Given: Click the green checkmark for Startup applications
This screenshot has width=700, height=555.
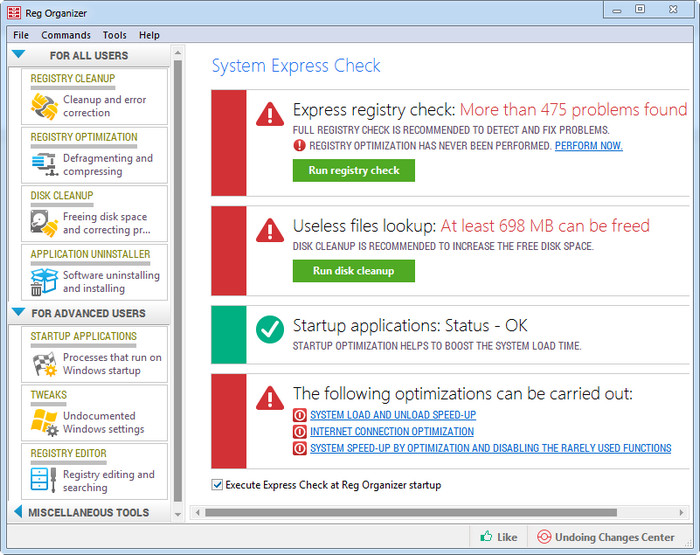Looking at the screenshot, I should click(270, 330).
